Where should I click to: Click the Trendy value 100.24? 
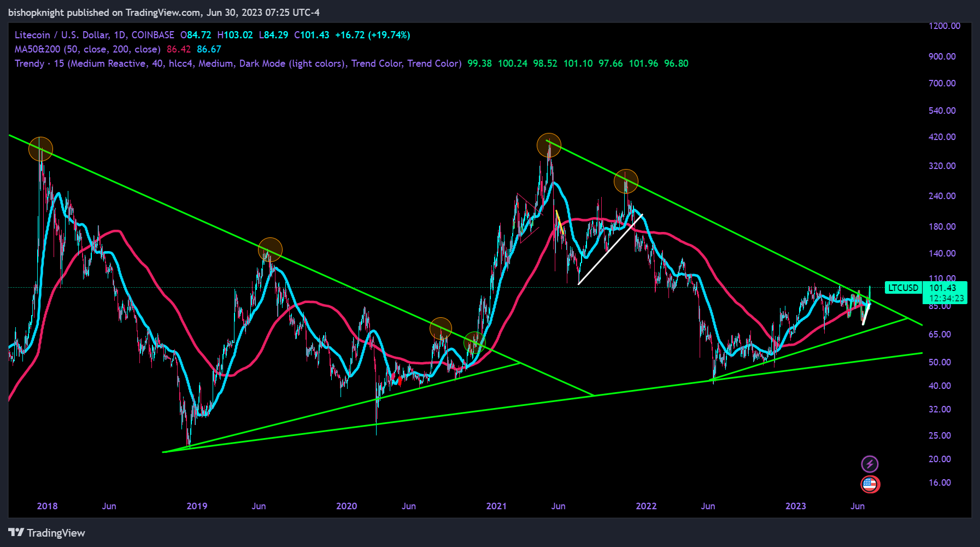point(513,63)
